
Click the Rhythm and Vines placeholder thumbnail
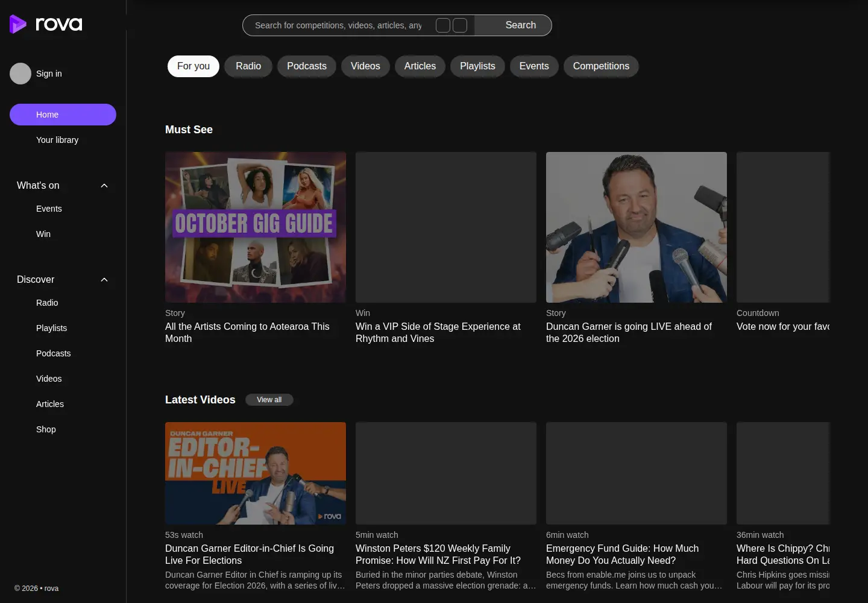click(x=446, y=227)
